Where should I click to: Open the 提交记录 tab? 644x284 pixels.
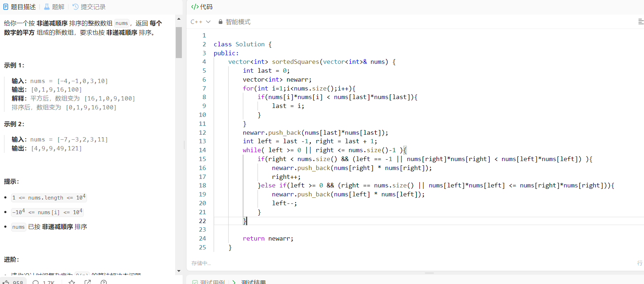tap(89, 7)
